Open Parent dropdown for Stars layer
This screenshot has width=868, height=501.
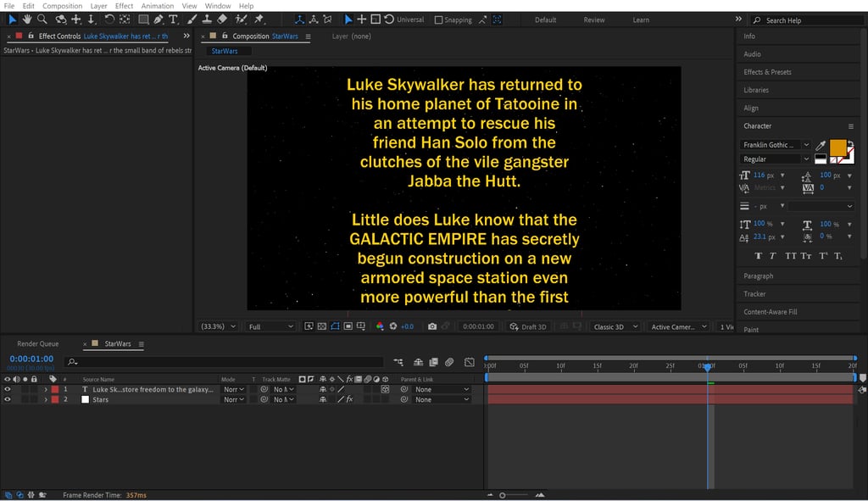442,399
